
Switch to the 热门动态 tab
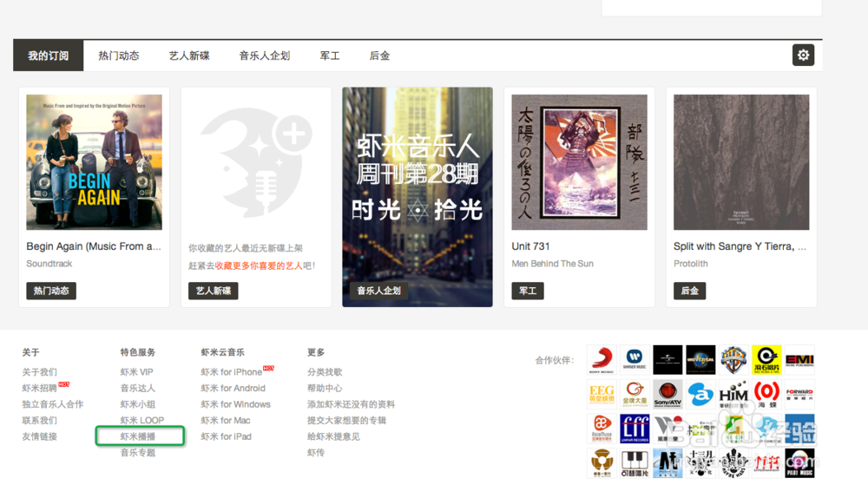118,56
